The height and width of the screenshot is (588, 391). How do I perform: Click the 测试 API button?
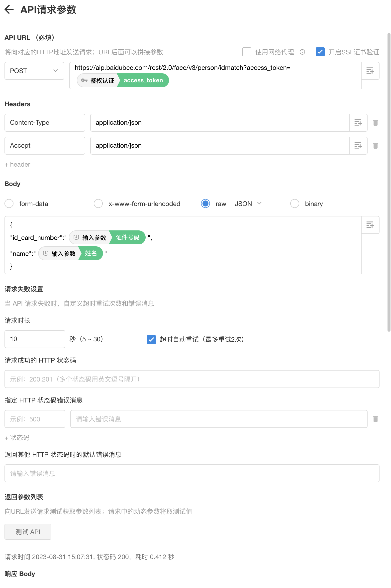coord(28,532)
